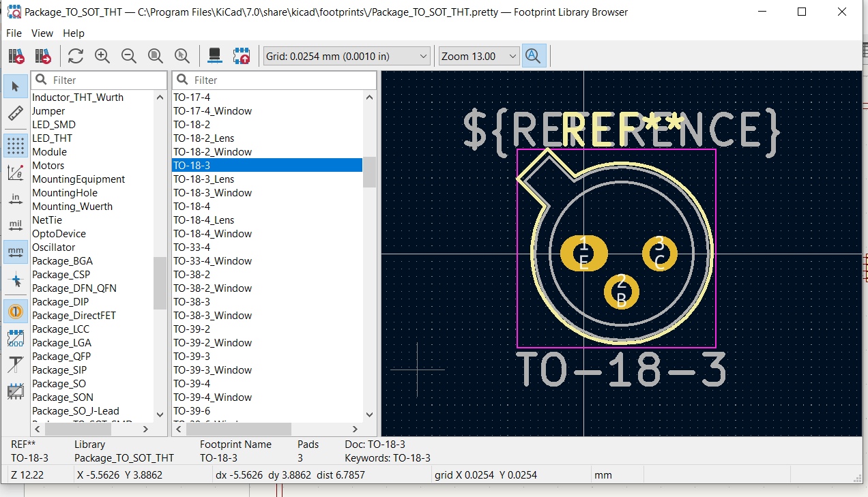Click pad 2 B in canvas
Viewport: 868px width, 497px height.
click(x=621, y=291)
